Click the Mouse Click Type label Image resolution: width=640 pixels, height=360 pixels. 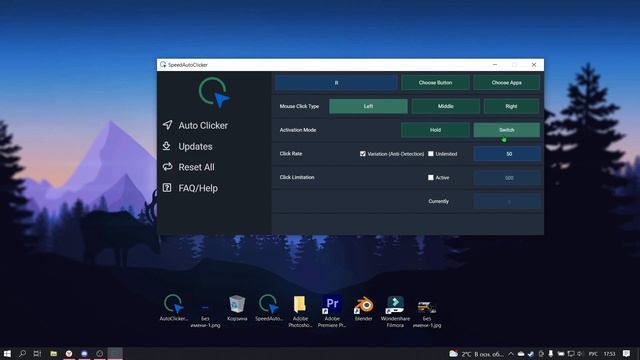[299, 106]
